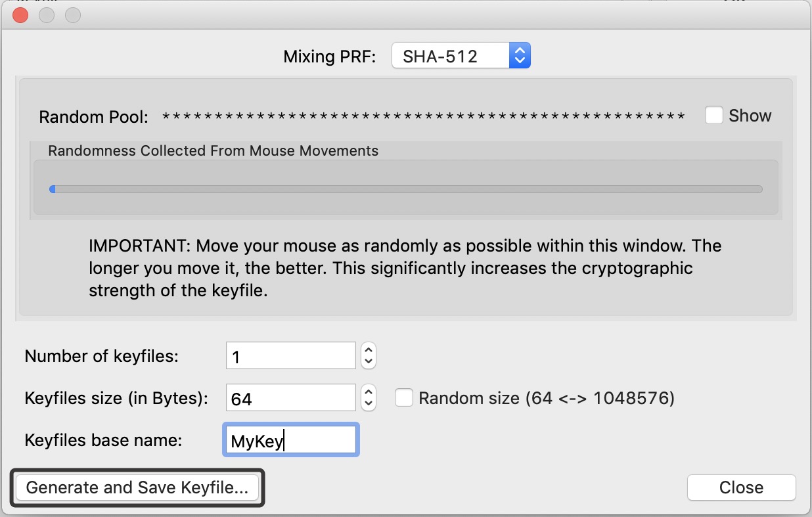
Task: Click the IMPORTANT mouse movement notice
Action: (x=405, y=268)
